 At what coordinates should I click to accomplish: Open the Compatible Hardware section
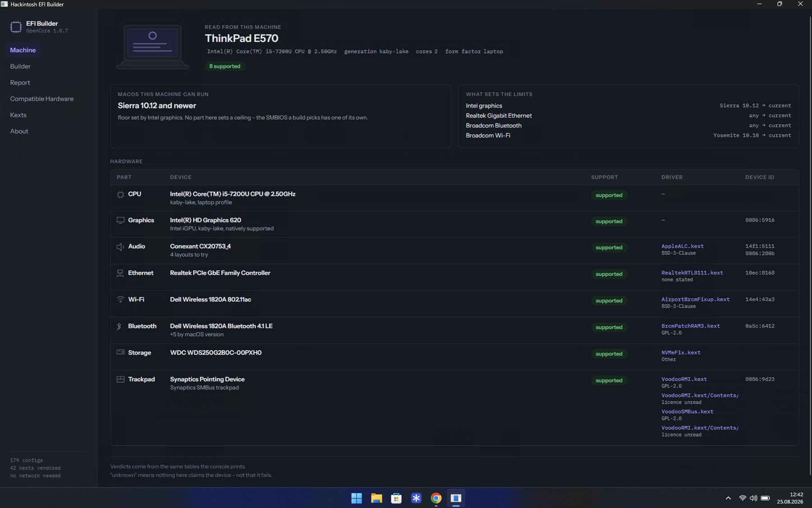coord(42,99)
